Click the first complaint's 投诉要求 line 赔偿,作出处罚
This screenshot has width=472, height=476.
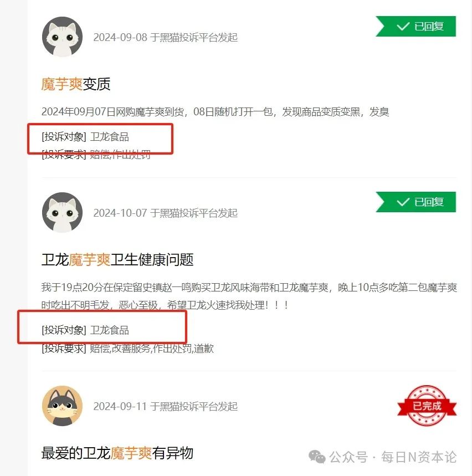coord(96,155)
